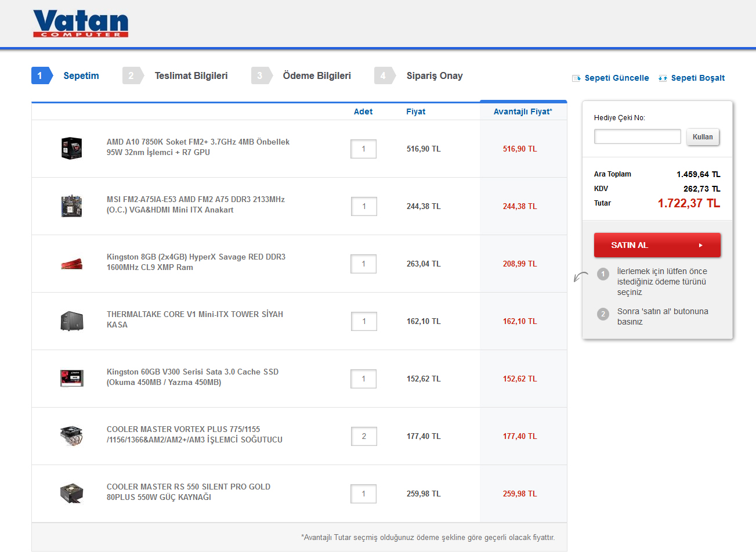The image size is (756, 558).
Task: Click quantity field for Thermaltake Core V1
Action: pyautogui.click(x=364, y=321)
